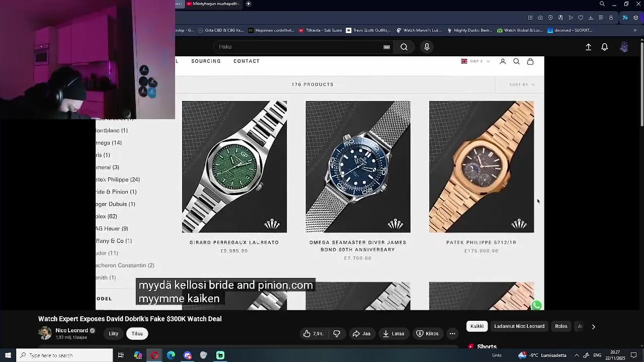Click the browser heart bookmark icon

[x=581, y=18]
